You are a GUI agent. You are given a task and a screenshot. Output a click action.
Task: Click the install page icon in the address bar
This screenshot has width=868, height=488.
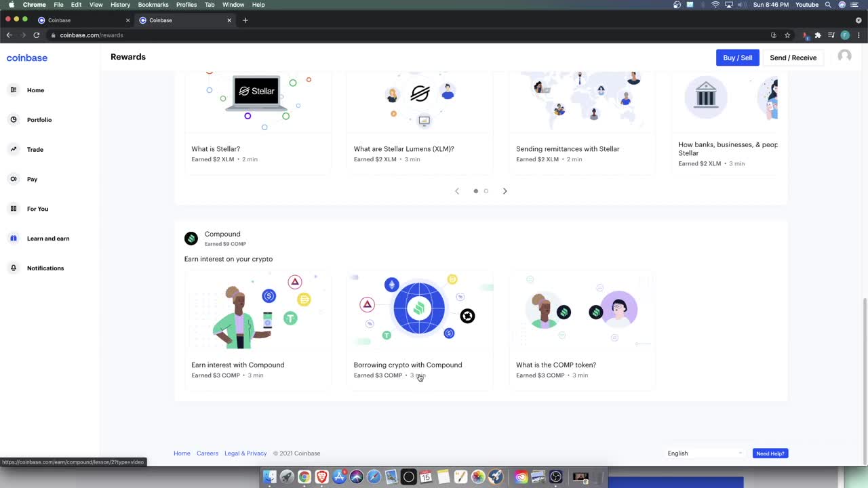(x=774, y=35)
